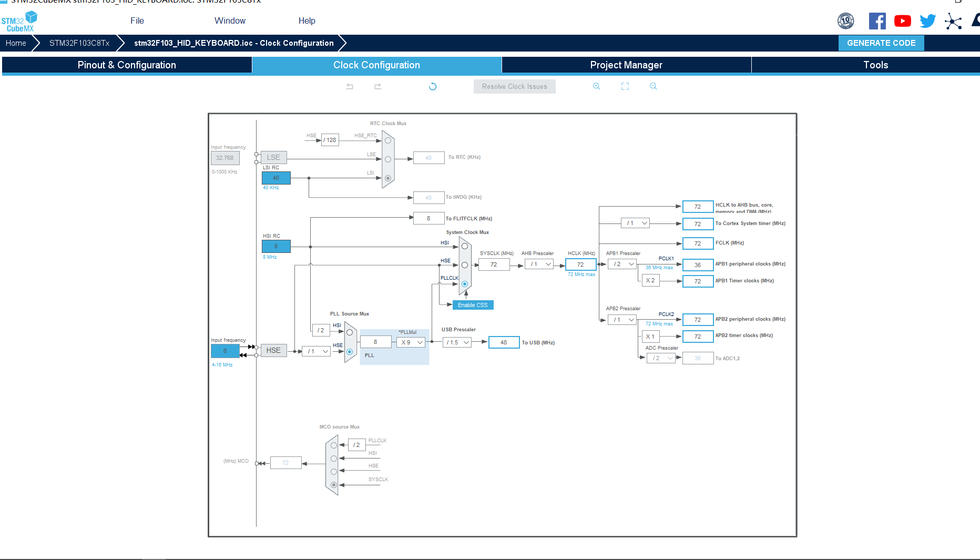Click the GENERATE CODE button
This screenshot has width=980, height=560.
coord(881,43)
